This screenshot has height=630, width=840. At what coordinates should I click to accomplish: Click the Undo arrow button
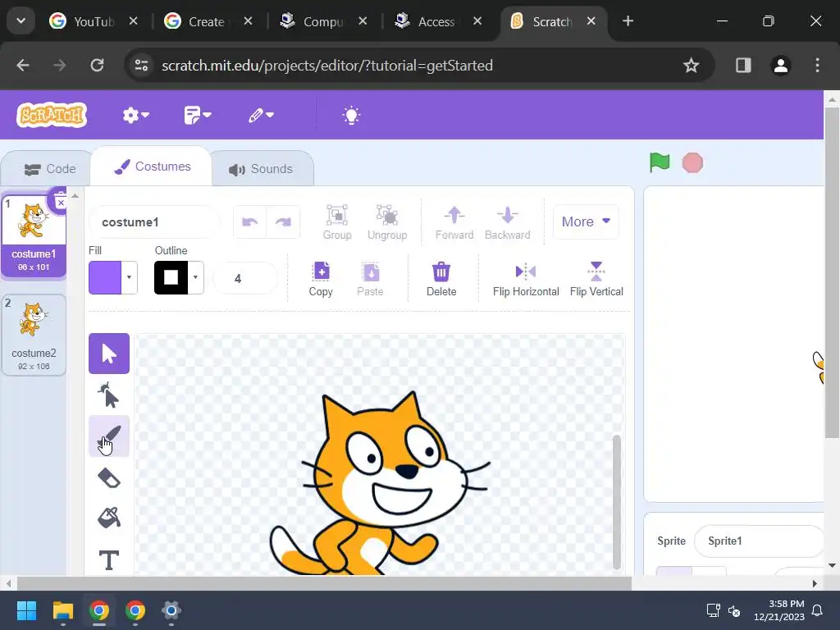(249, 221)
